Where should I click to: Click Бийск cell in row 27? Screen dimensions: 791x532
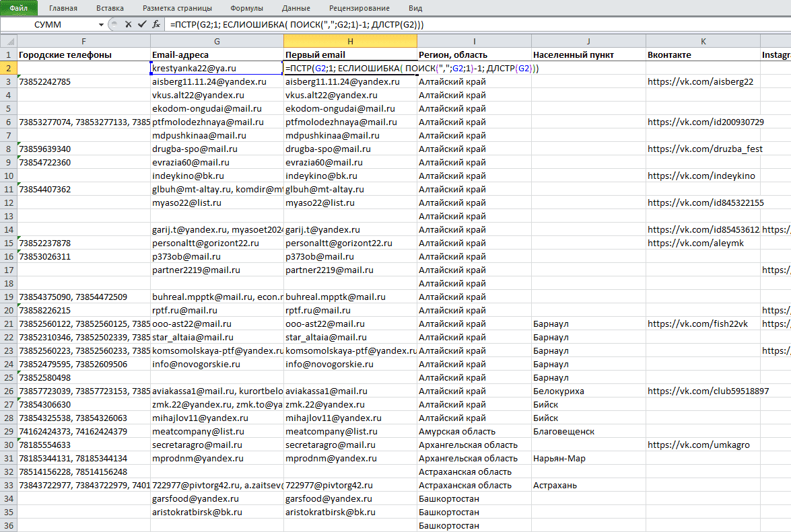click(x=589, y=404)
